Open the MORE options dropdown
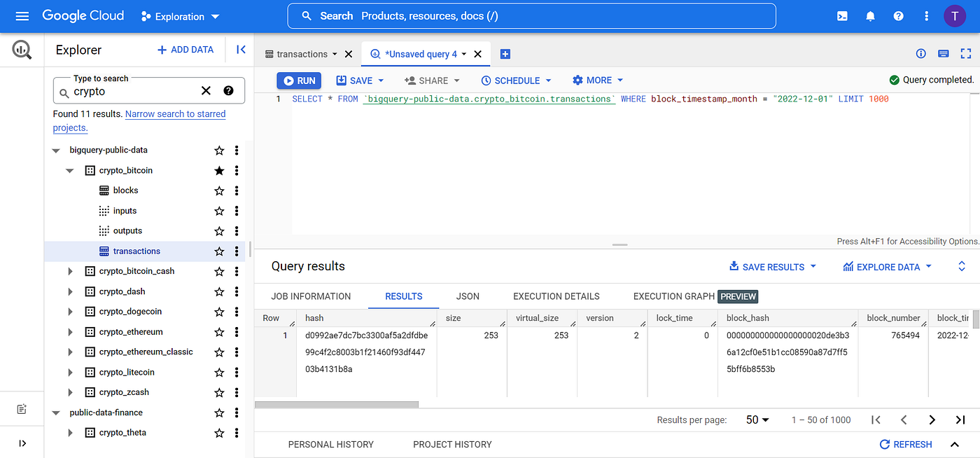Screen dimensions: 980x458 click(x=598, y=81)
